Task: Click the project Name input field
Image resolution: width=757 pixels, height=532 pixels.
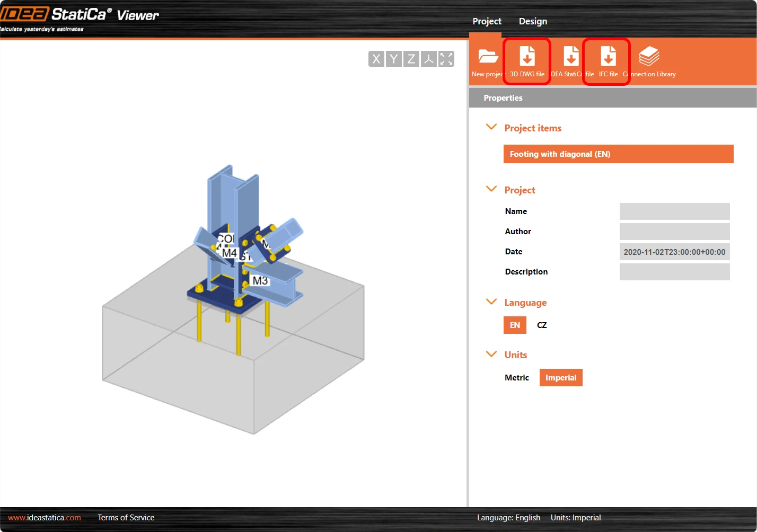Action: [674, 211]
